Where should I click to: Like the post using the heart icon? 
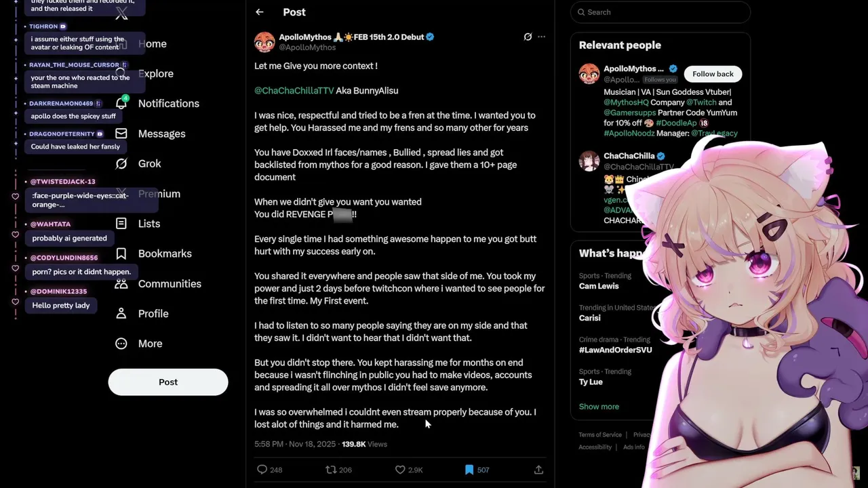[400, 470]
